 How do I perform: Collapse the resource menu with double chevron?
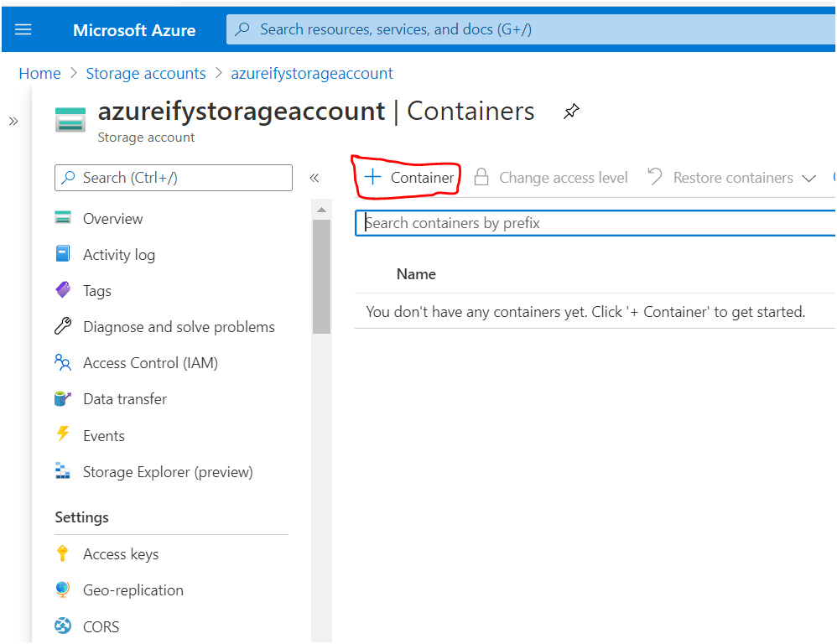pyautogui.click(x=314, y=178)
